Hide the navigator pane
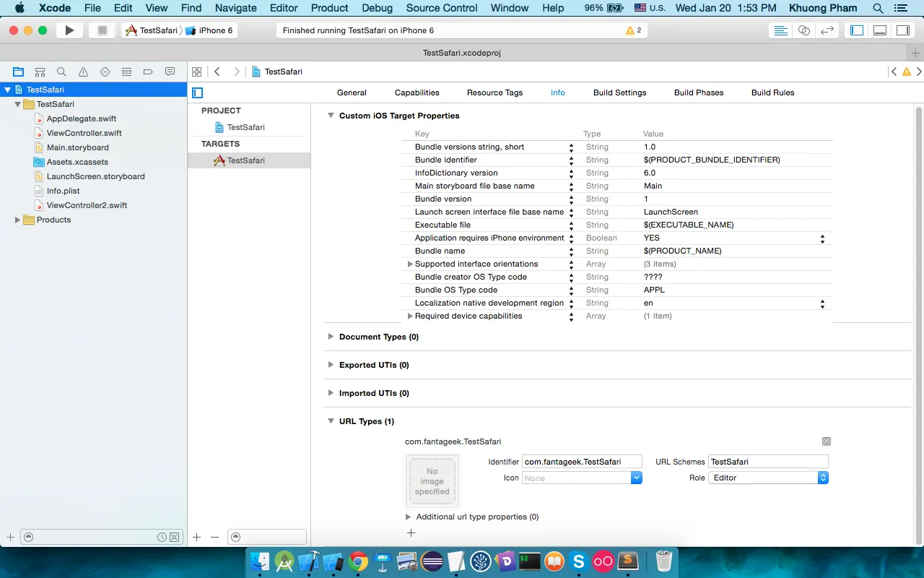 tap(857, 30)
